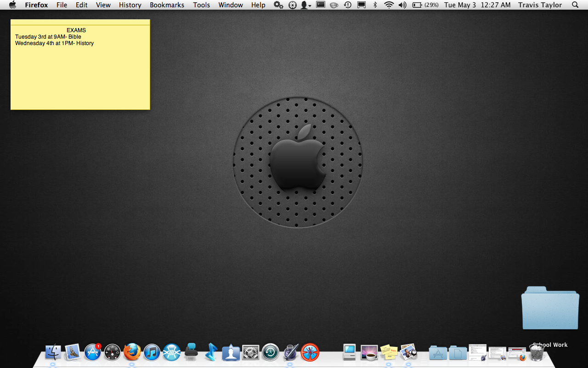Open the Bookmarks menu

click(x=167, y=5)
